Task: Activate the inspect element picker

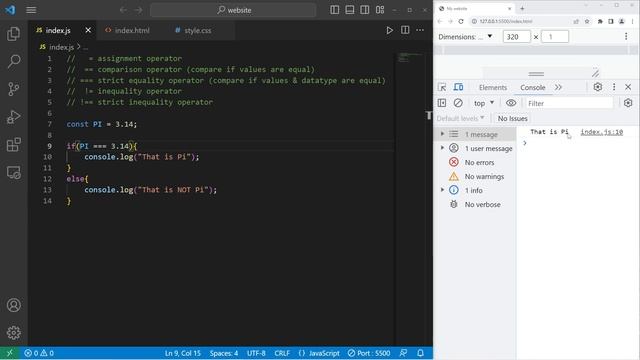Action: click(442, 87)
